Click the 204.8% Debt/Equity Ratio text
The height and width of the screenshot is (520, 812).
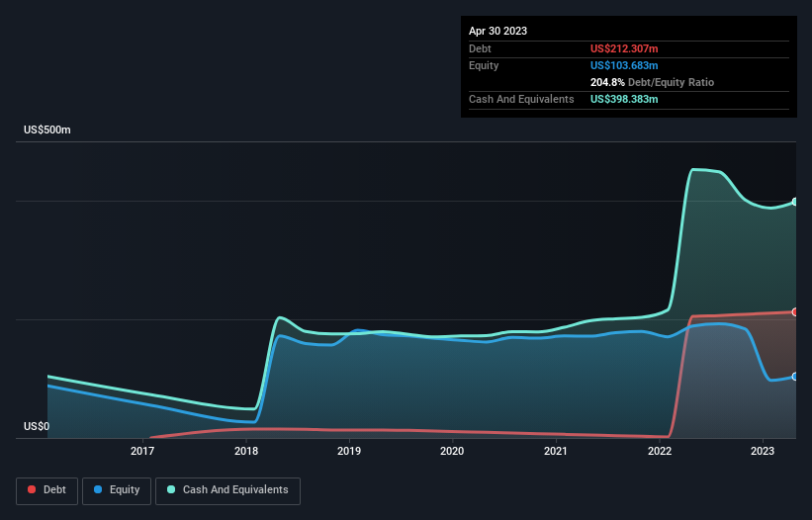point(652,82)
